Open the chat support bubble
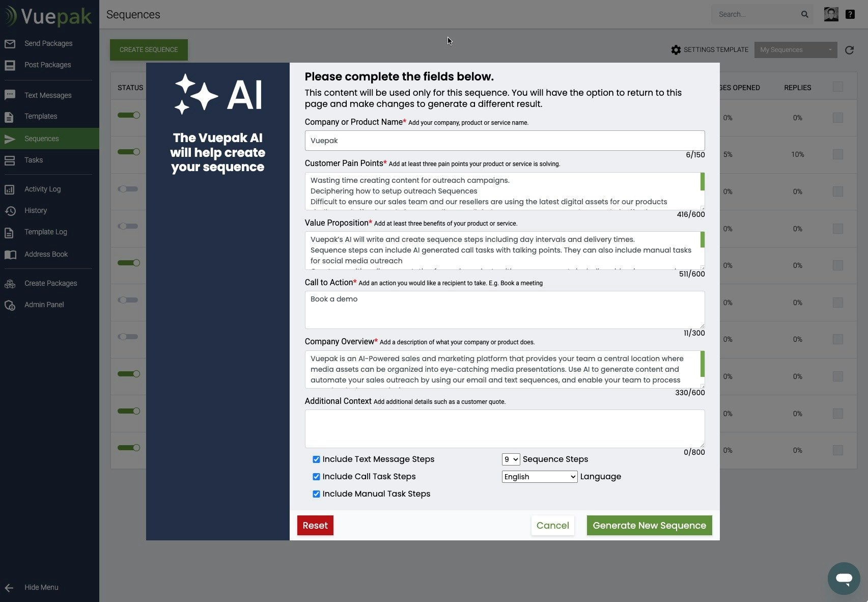868x602 pixels. [x=844, y=578]
